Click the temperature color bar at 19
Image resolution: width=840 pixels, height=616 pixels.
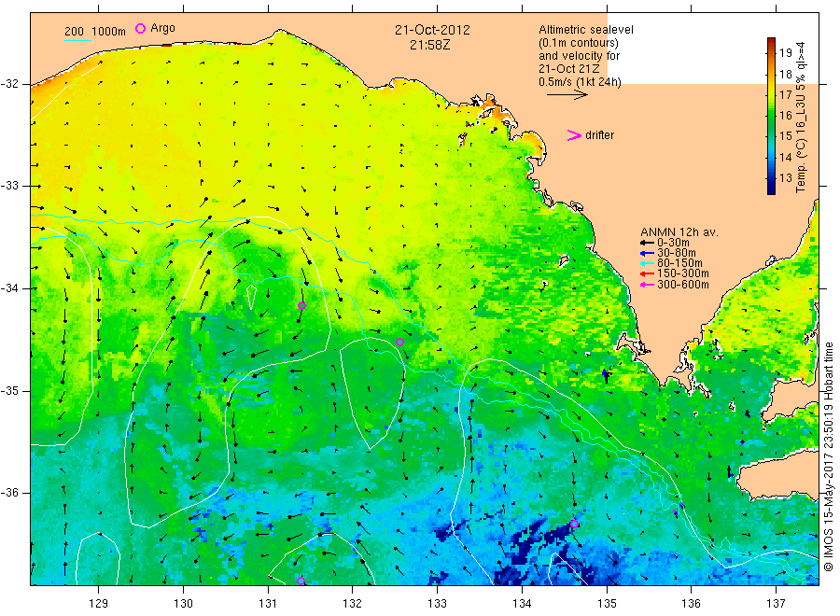click(x=772, y=52)
